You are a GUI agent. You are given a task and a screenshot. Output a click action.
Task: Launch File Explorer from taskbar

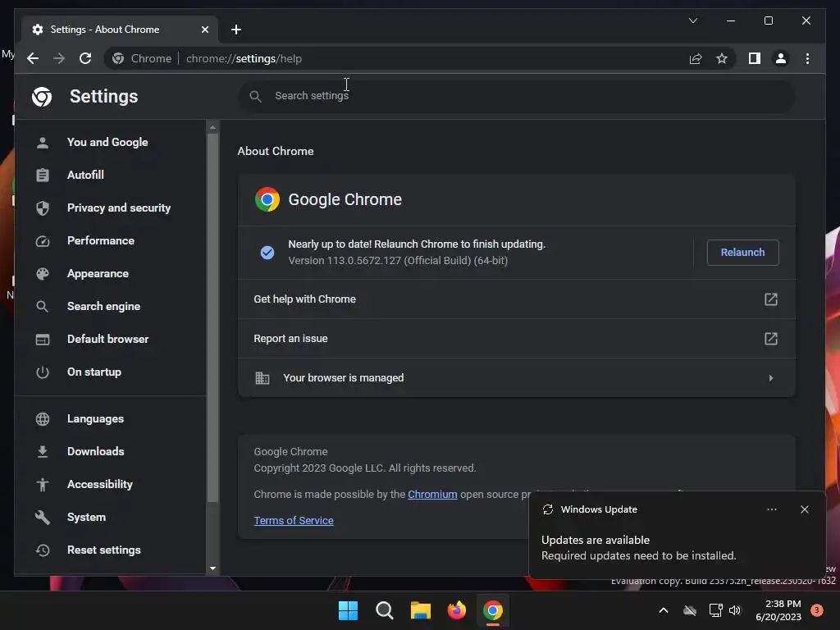pos(421,610)
